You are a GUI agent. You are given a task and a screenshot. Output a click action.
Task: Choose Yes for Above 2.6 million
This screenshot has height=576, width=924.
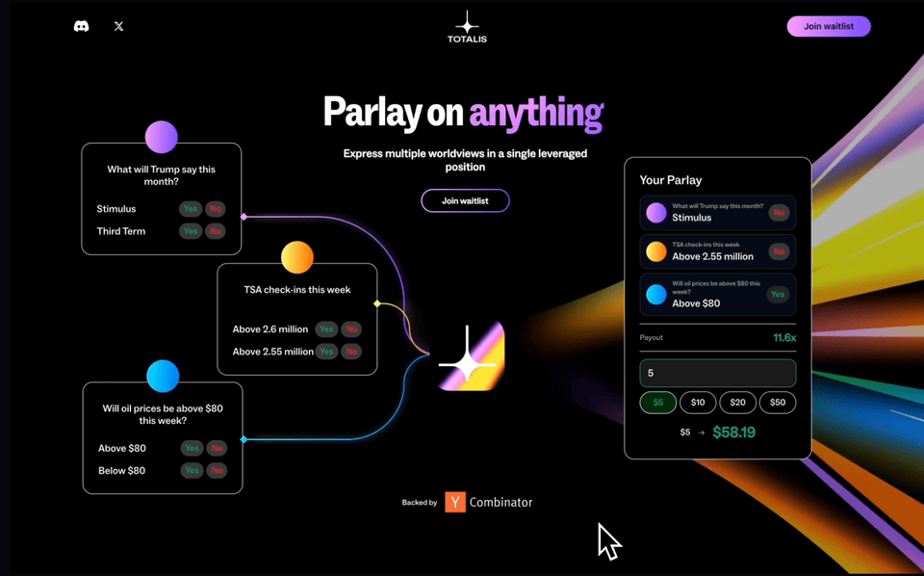[x=326, y=329]
